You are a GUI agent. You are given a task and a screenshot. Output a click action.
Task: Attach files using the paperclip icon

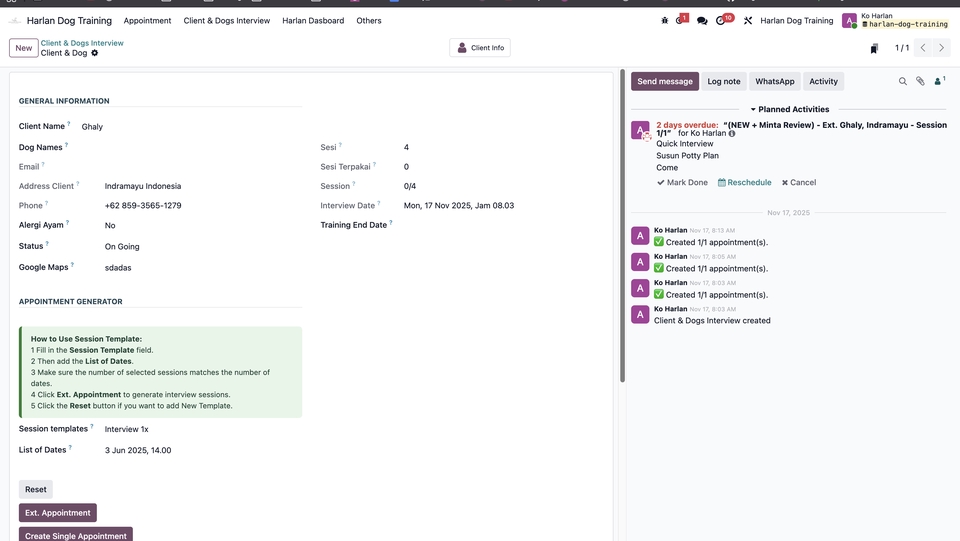[920, 81]
